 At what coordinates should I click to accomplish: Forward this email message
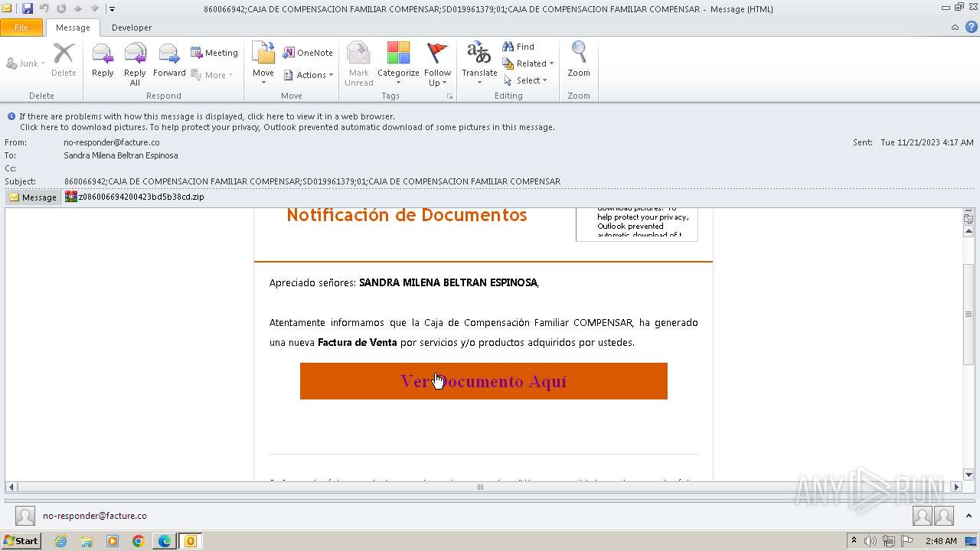pos(169,61)
